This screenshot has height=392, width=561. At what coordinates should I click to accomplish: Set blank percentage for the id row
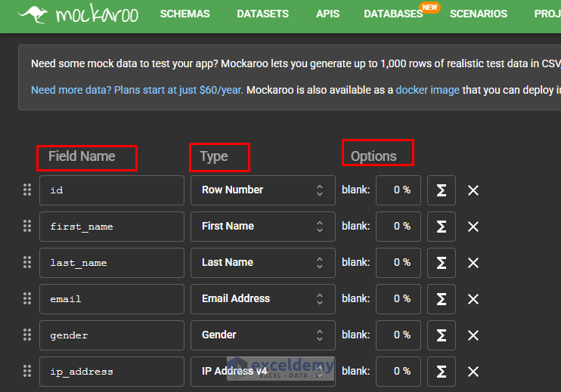click(398, 190)
